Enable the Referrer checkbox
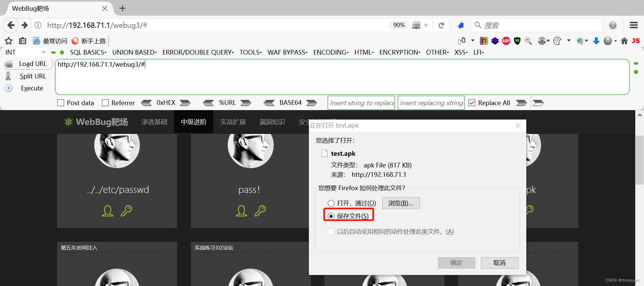This screenshot has width=644, height=286. pyautogui.click(x=105, y=103)
